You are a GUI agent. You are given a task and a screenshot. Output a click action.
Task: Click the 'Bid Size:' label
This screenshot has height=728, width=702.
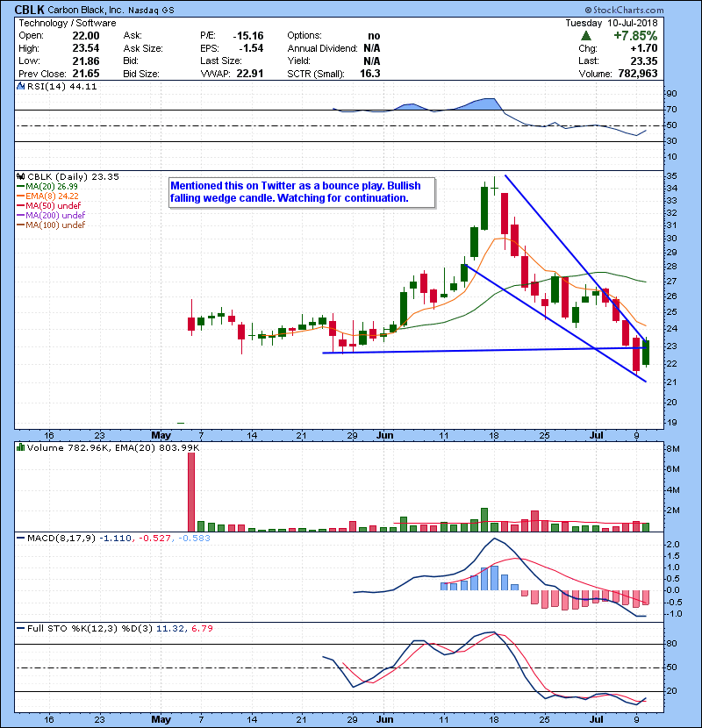[141, 74]
